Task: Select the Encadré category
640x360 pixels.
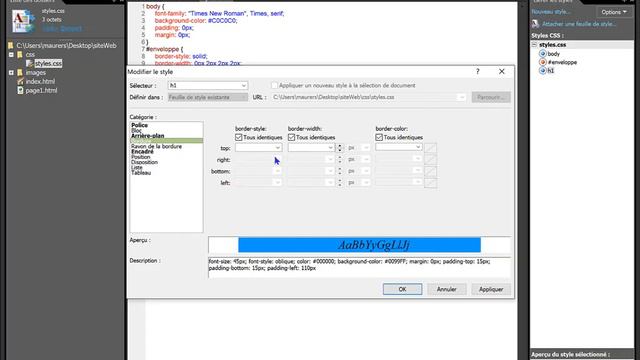Action: 142,151
